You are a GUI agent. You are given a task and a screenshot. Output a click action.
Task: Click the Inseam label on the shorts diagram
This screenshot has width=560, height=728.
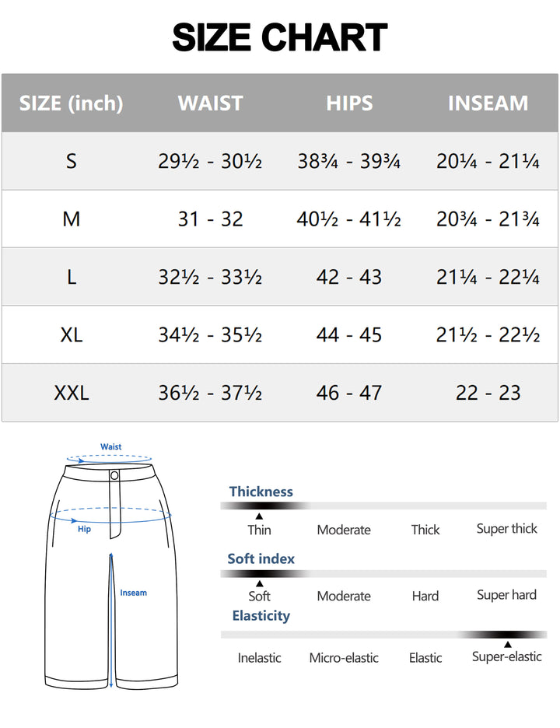pyautogui.click(x=133, y=593)
